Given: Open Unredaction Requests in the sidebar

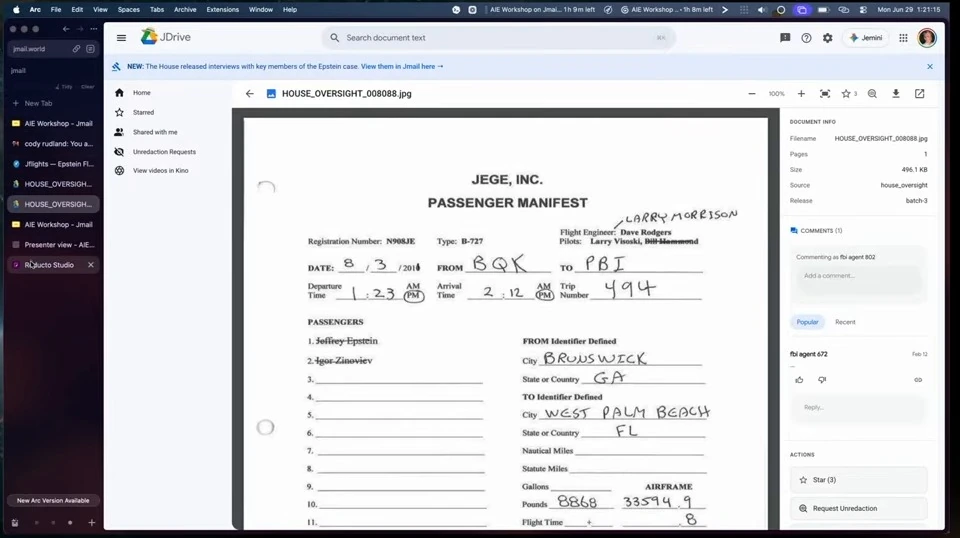Looking at the screenshot, I should 164,152.
